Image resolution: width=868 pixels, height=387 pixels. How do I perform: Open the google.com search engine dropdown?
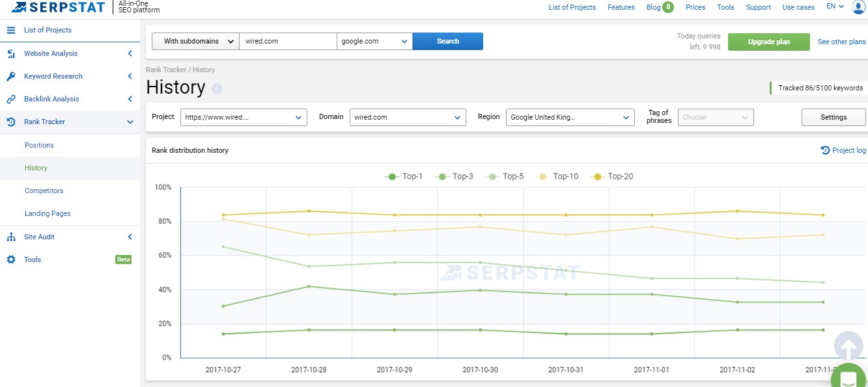coord(374,41)
